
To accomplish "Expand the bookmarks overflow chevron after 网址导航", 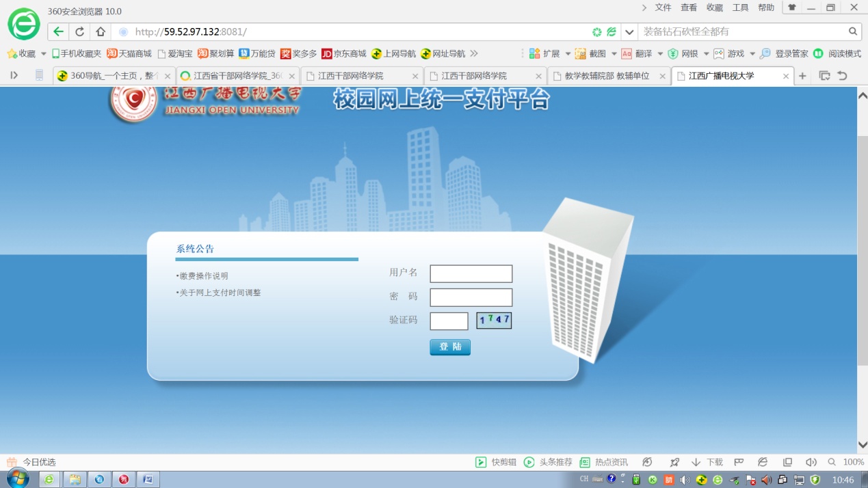I will click(474, 53).
